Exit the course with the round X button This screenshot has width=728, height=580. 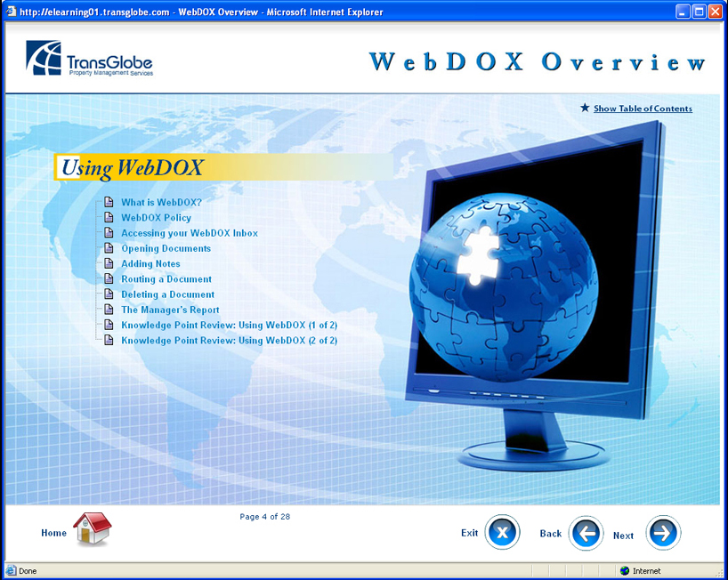(502, 532)
